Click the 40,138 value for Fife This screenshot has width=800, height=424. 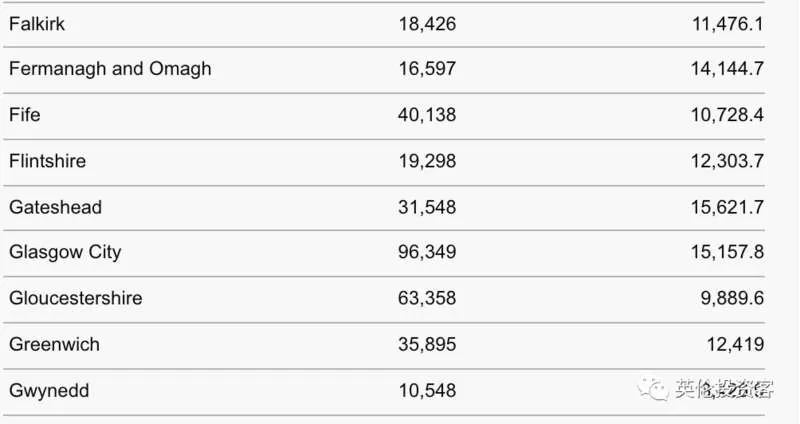click(x=427, y=115)
